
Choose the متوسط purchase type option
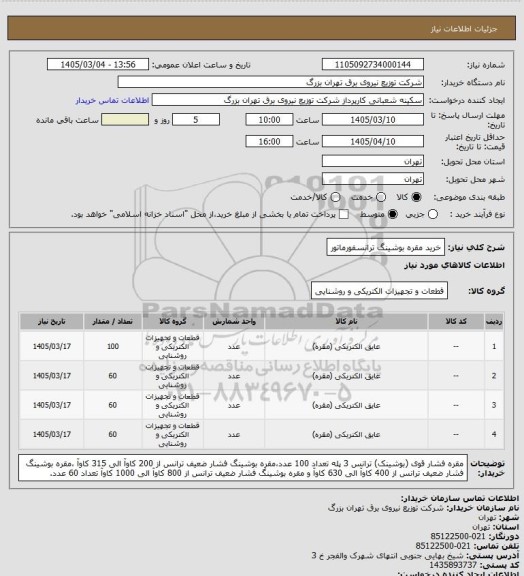point(393,215)
